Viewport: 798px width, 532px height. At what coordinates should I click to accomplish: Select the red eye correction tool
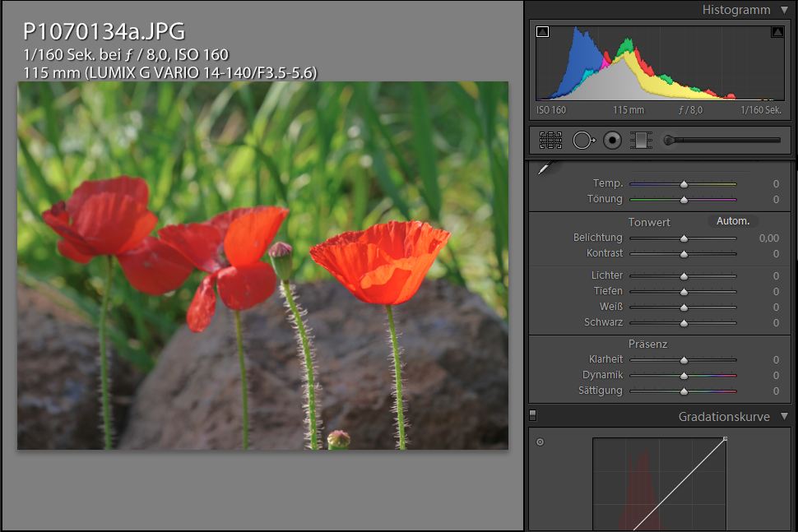point(612,141)
